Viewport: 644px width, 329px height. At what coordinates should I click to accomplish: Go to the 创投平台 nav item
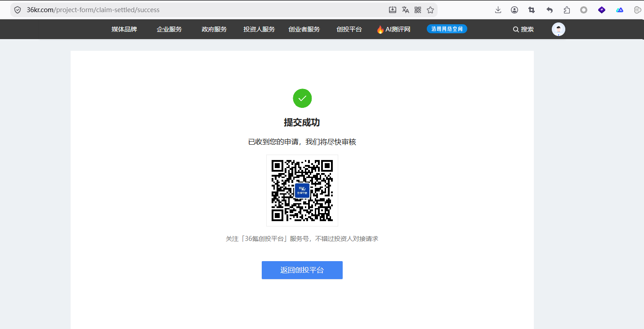point(349,29)
